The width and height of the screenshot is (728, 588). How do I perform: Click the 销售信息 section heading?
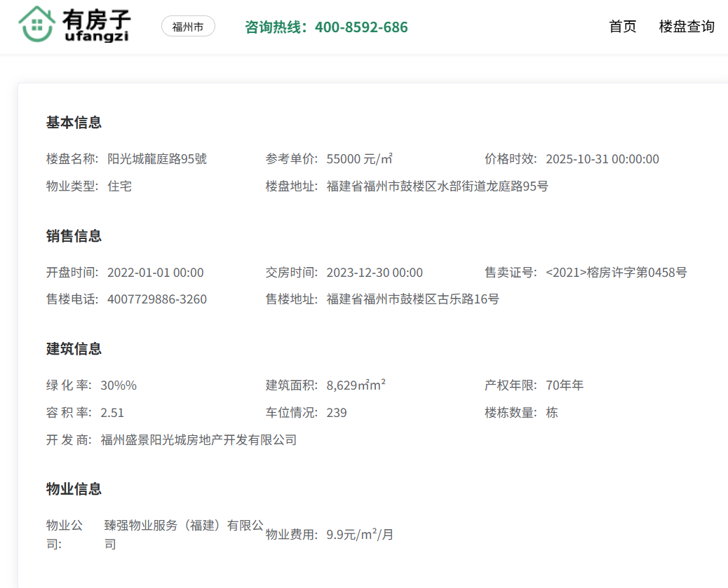coord(74,236)
